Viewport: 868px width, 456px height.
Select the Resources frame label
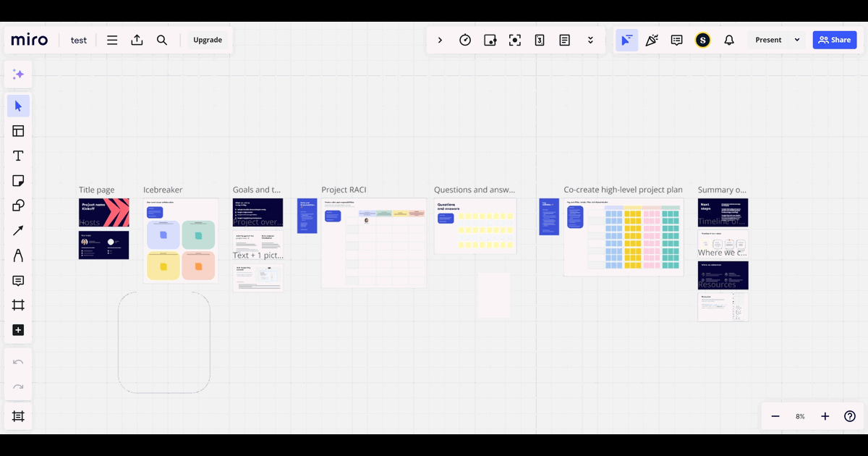pos(717,285)
